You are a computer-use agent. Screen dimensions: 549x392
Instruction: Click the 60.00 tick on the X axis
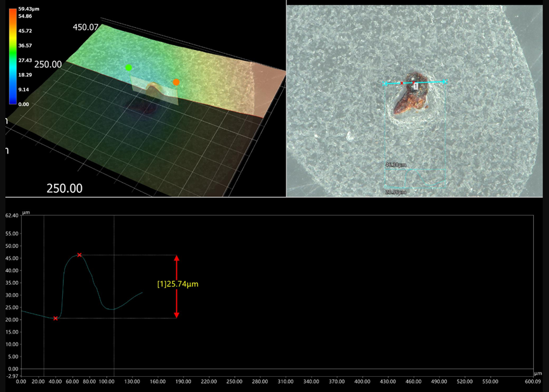pyautogui.click(x=72, y=381)
